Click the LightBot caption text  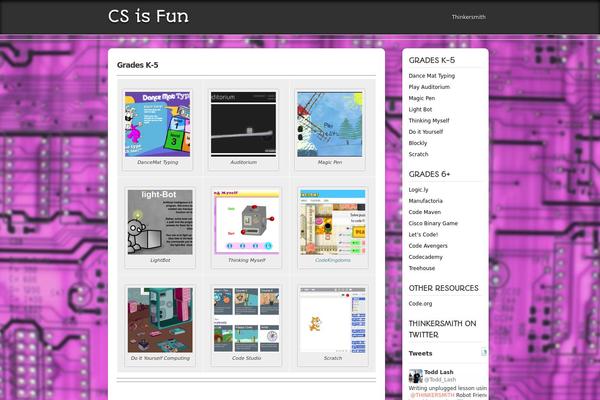point(160,260)
